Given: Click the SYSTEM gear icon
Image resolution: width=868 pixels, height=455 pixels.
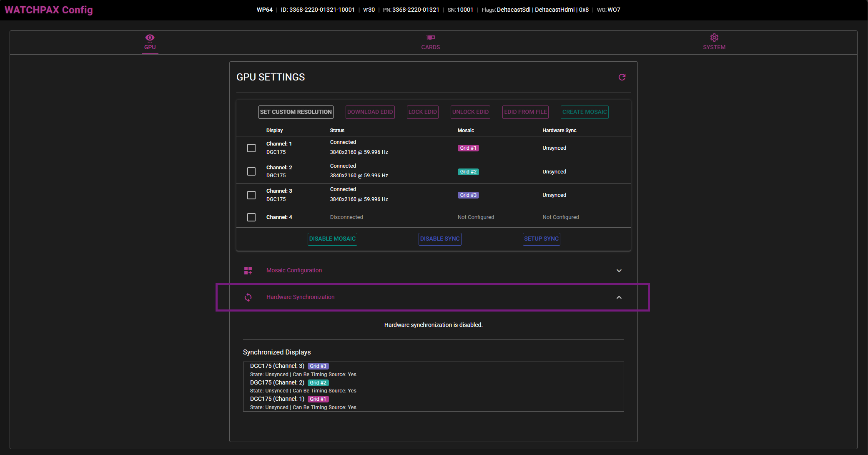Looking at the screenshot, I should pos(714,37).
